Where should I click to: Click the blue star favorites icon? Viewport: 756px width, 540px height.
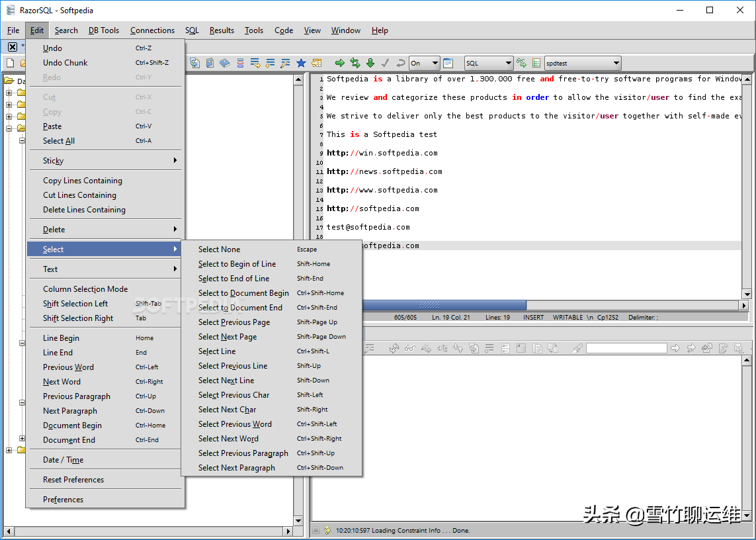point(301,63)
